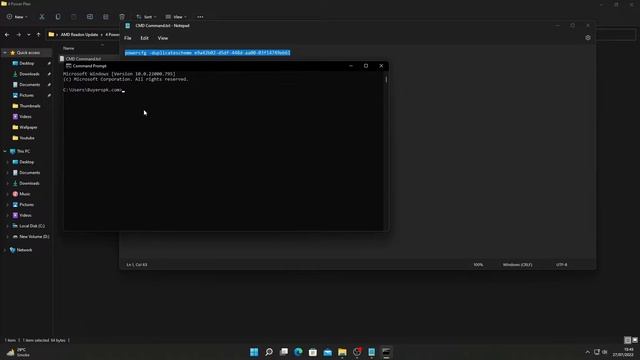Open the New dropdown in File Explorer

[x=17, y=17]
